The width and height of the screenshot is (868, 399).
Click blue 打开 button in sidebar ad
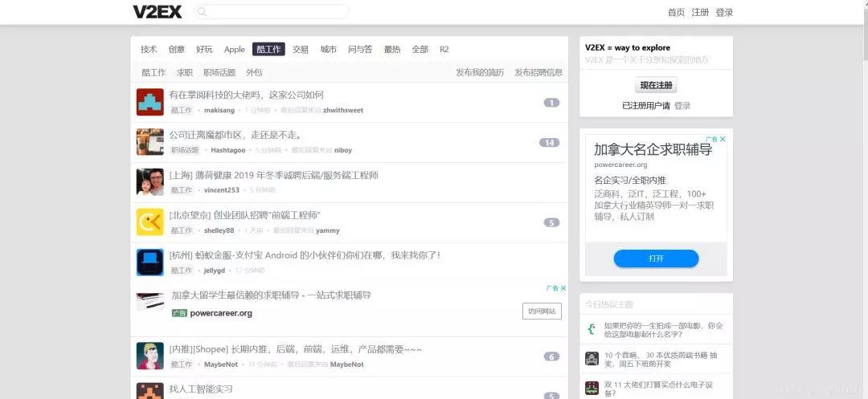[656, 259]
